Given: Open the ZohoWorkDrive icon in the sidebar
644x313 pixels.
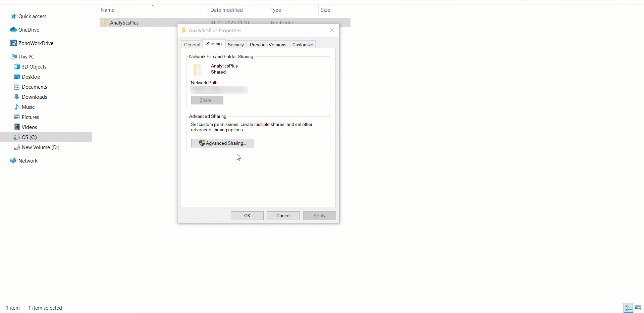Looking at the screenshot, I should coord(13,43).
